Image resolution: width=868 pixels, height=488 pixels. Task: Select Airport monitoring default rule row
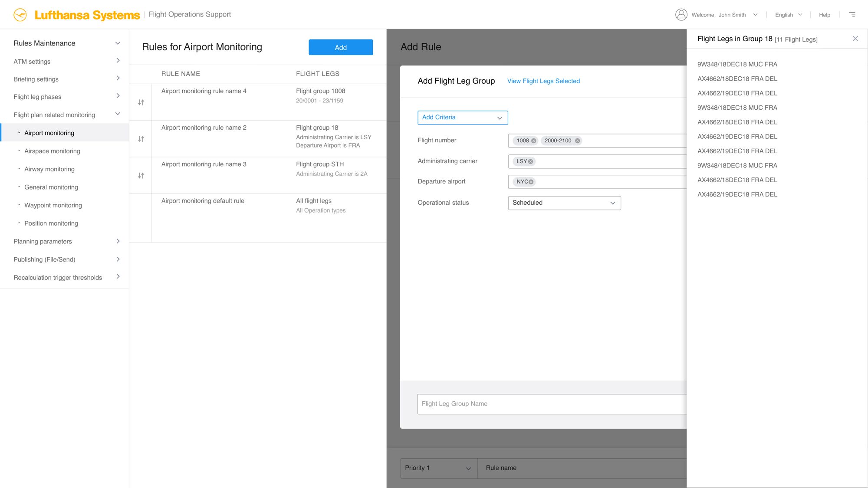tap(258, 218)
